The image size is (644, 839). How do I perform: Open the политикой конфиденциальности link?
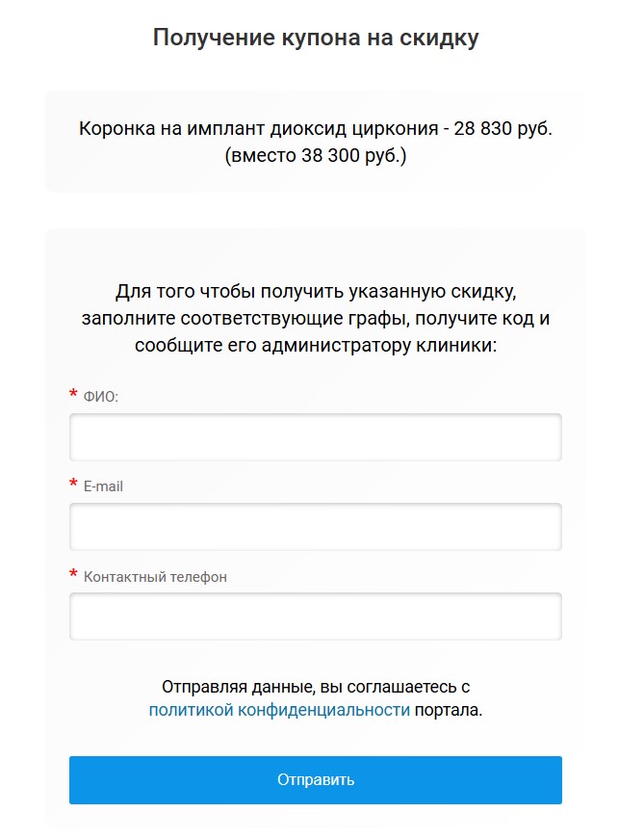(x=279, y=711)
